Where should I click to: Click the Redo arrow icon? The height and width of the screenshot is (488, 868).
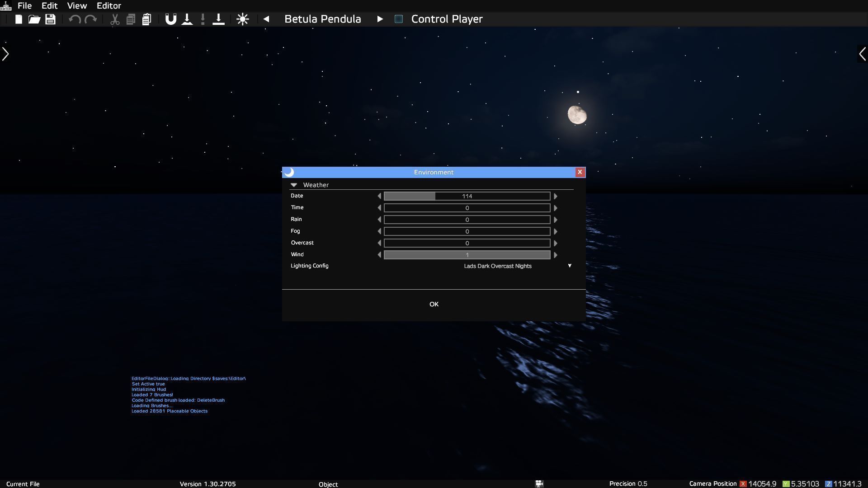click(91, 19)
